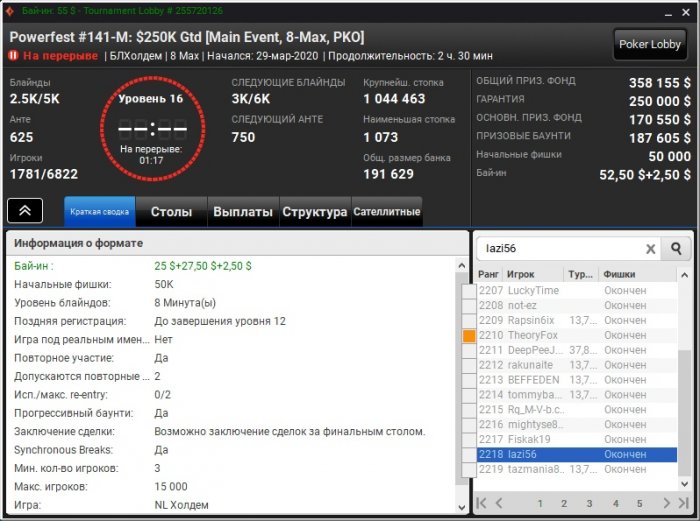
Task: Go to page 2 of players
Action: [x=564, y=504]
